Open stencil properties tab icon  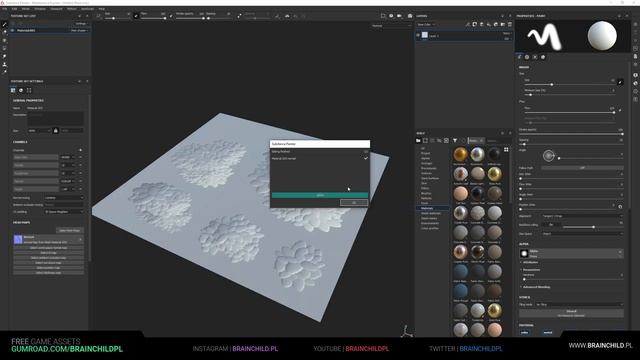pyautogui.click(x=535, y=57)
